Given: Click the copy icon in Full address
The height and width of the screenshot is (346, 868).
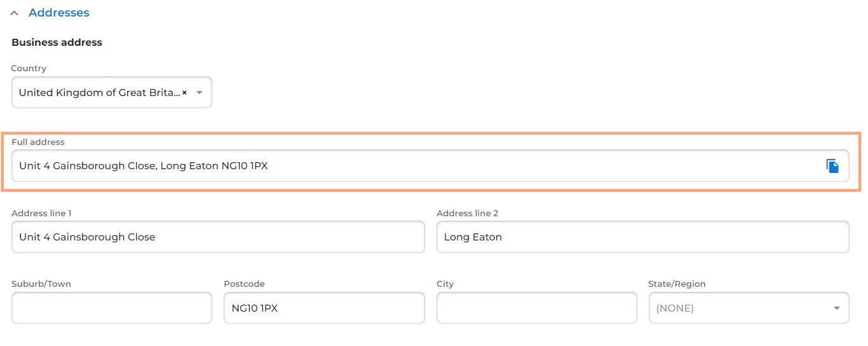Looking at the screenshot, I should tap(832, 166).
